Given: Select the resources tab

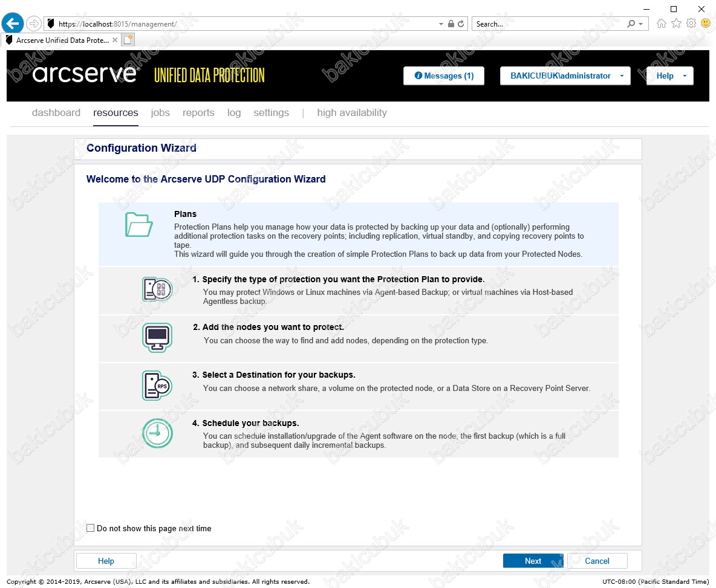Looking at the screenshot, I should (x=116, y=112).
